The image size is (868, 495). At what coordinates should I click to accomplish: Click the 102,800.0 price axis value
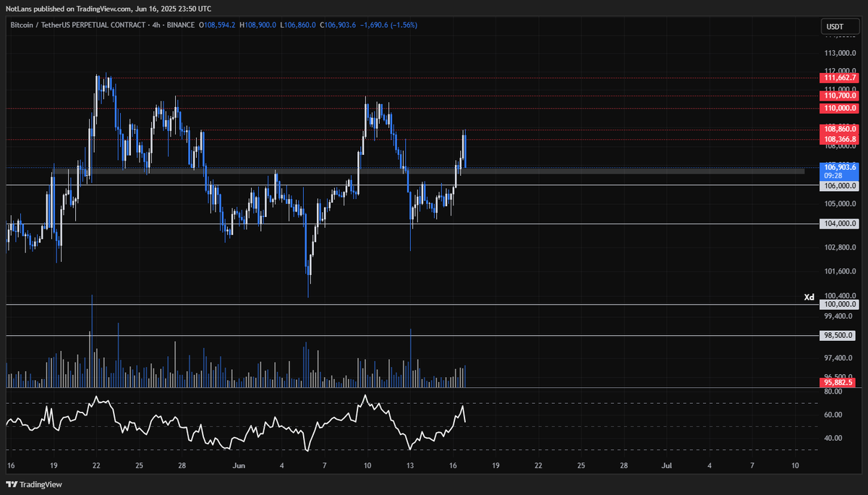840,247
